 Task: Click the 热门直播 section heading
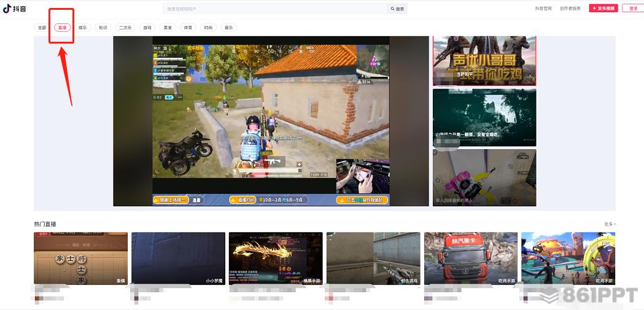(x=45, y=224)
